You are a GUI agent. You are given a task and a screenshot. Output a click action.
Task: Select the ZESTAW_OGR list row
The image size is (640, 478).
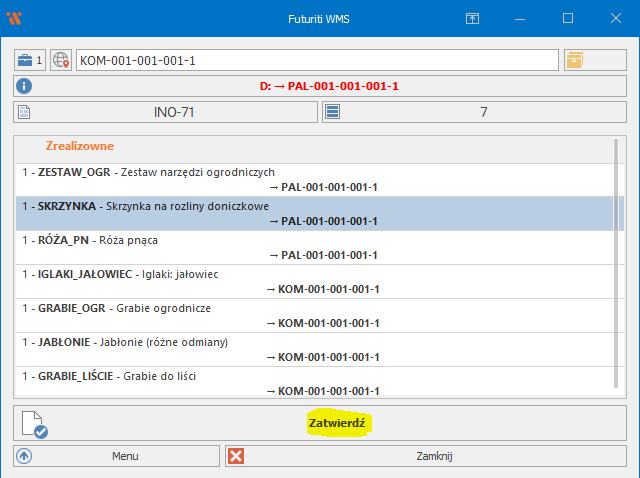pyautogui.click(x=313, y=179)
